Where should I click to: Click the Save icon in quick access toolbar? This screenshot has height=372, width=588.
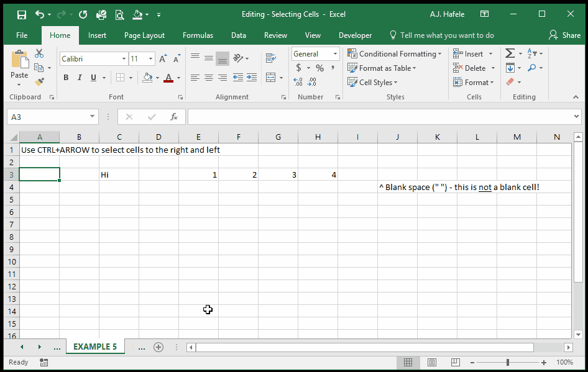pos(22,15)
